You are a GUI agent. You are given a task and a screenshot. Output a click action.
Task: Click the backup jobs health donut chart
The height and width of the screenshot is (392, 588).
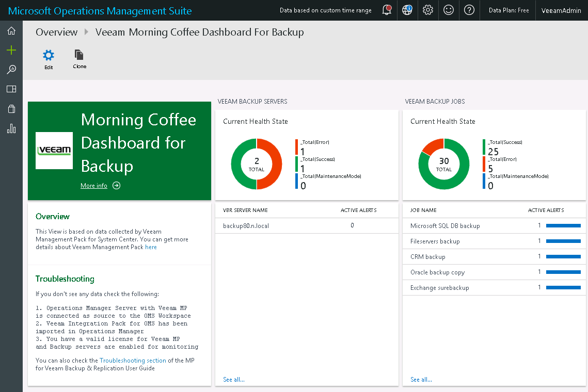tap(444, 164)
